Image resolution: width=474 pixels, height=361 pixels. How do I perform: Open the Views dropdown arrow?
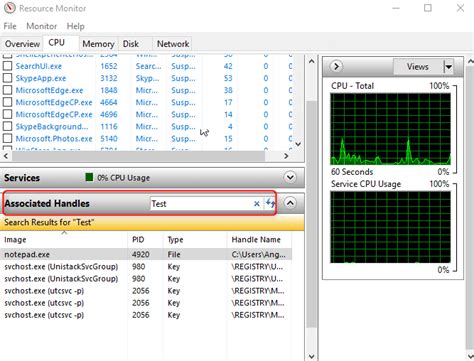point(449,67)
